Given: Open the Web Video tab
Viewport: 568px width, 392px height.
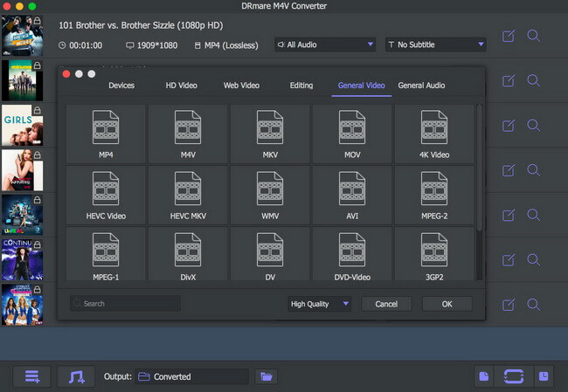Looking at the screenshot, I should click(241, 86).
